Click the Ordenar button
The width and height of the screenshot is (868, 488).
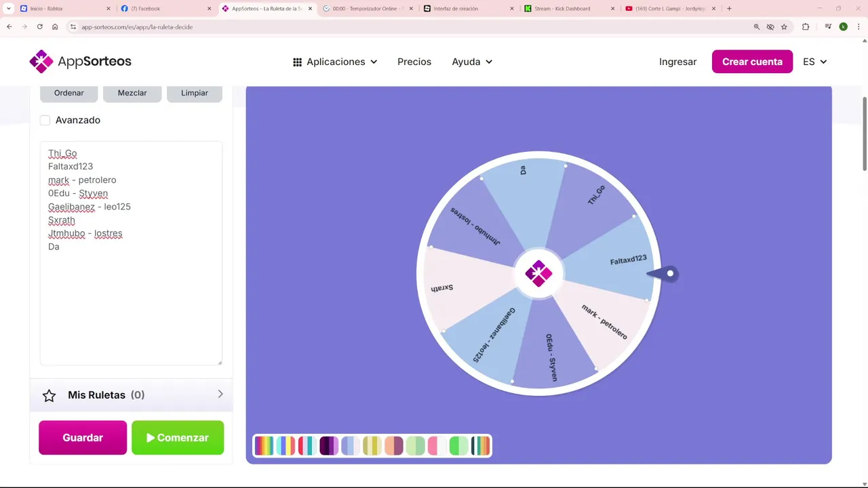click(69, 94)
